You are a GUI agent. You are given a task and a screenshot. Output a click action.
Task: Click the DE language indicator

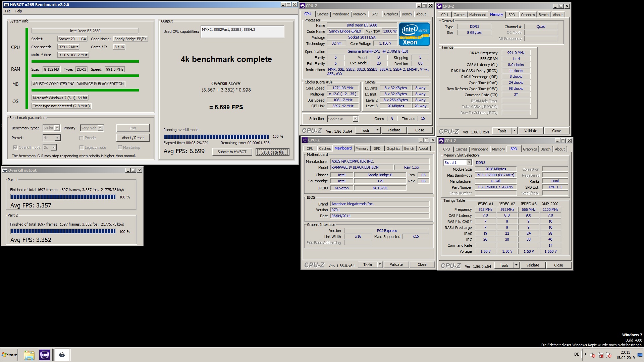click(577, 354)
